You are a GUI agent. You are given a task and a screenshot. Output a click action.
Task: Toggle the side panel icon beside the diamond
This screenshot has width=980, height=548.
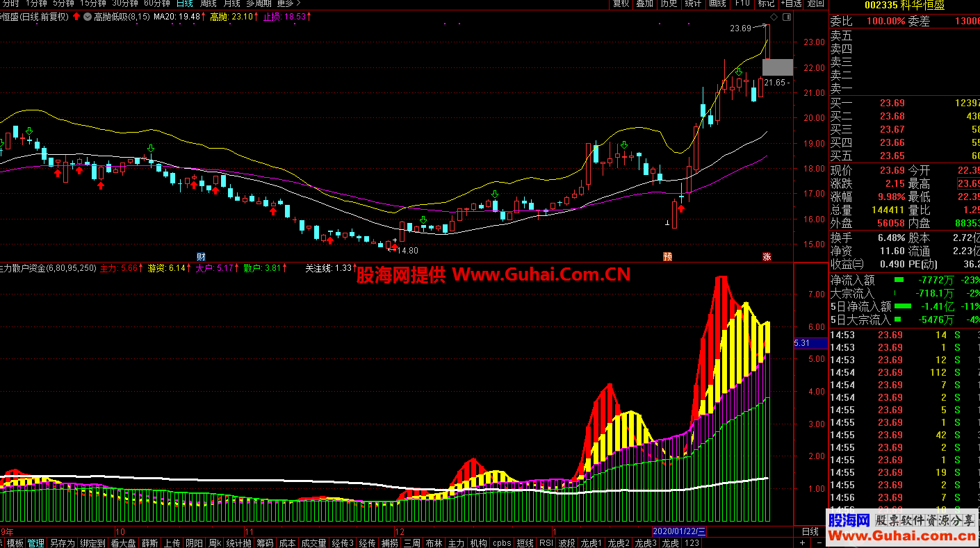pos(787,16)
